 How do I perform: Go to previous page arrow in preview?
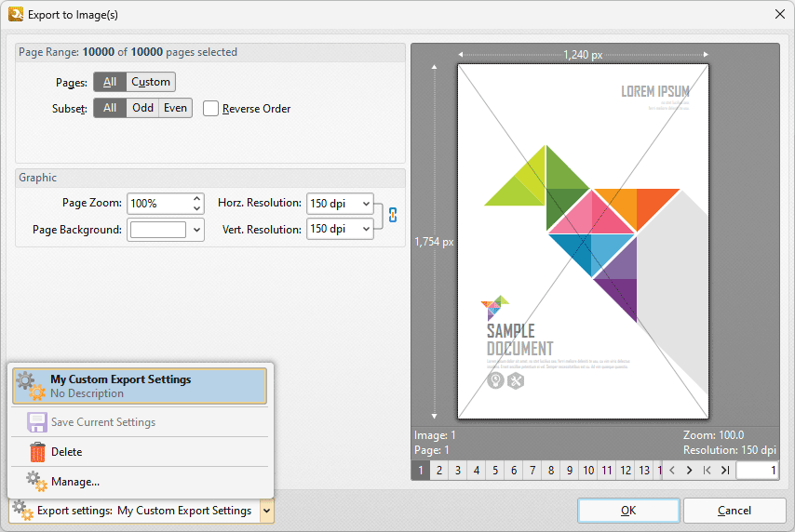point(672,471)
